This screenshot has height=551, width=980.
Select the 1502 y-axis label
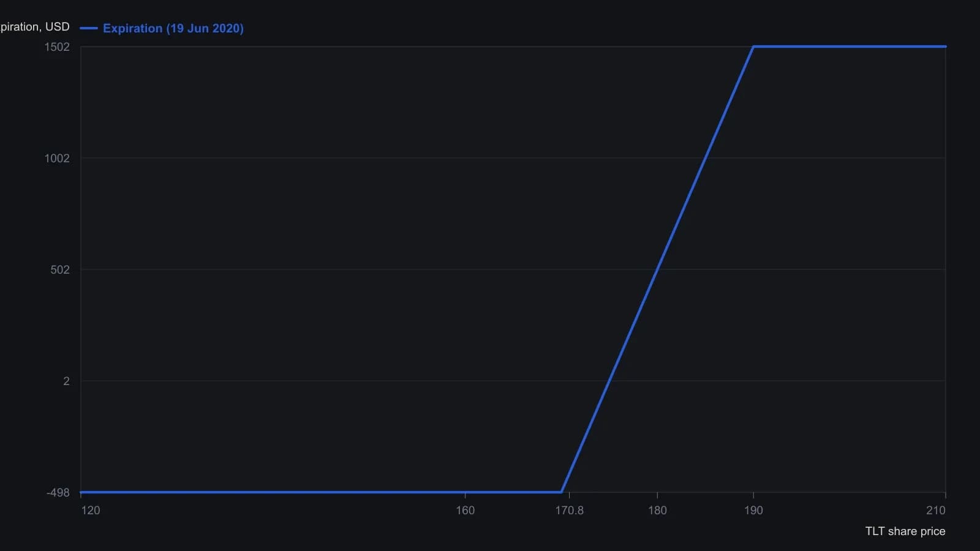pyautogui.click(x=57, y=47)
